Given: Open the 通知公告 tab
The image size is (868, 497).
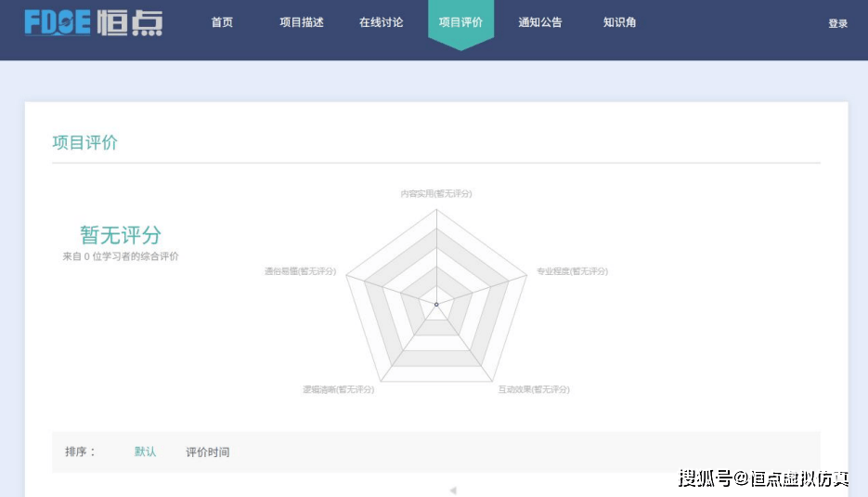Looking at the screenshot, I should [x=540, y=22].
